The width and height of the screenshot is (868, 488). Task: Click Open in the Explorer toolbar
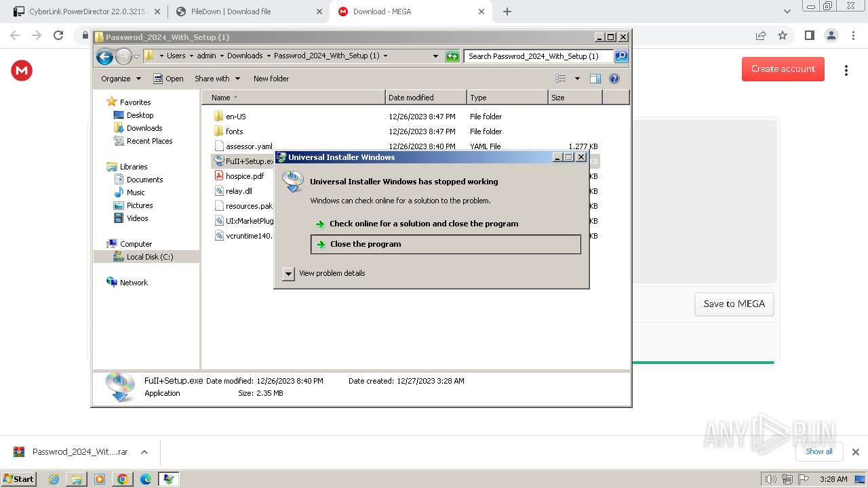pyautogui.click(x=168, y=79)
